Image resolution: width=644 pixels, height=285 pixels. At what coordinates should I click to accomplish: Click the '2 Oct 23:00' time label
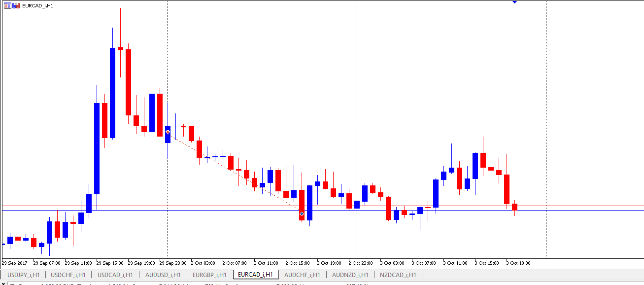[x=361, y=263]
